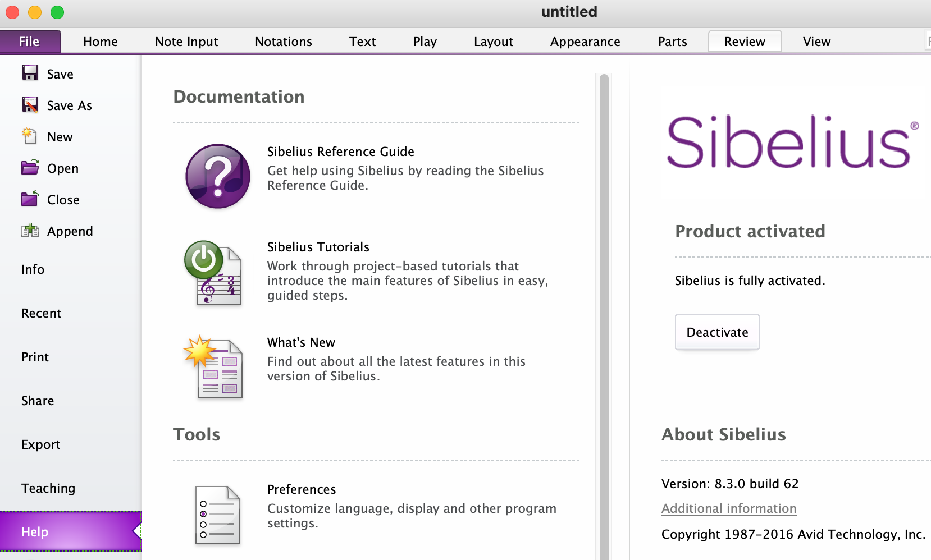Click the What's New title

301,342
